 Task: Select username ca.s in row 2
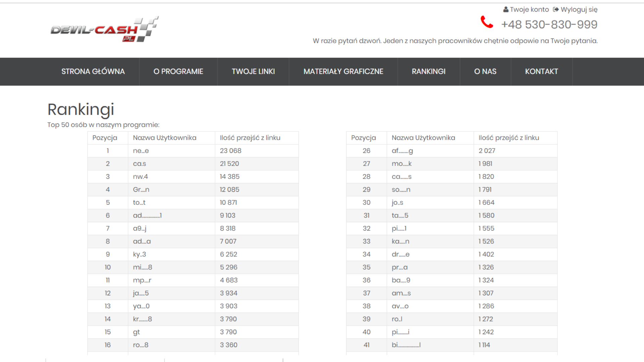coord(140,164)
